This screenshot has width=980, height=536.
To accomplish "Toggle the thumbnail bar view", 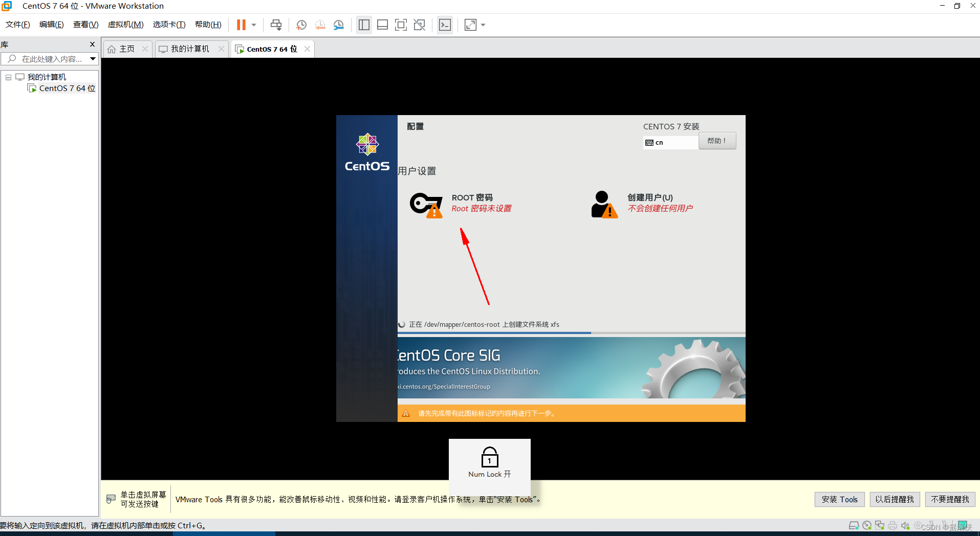I will 382,25.
